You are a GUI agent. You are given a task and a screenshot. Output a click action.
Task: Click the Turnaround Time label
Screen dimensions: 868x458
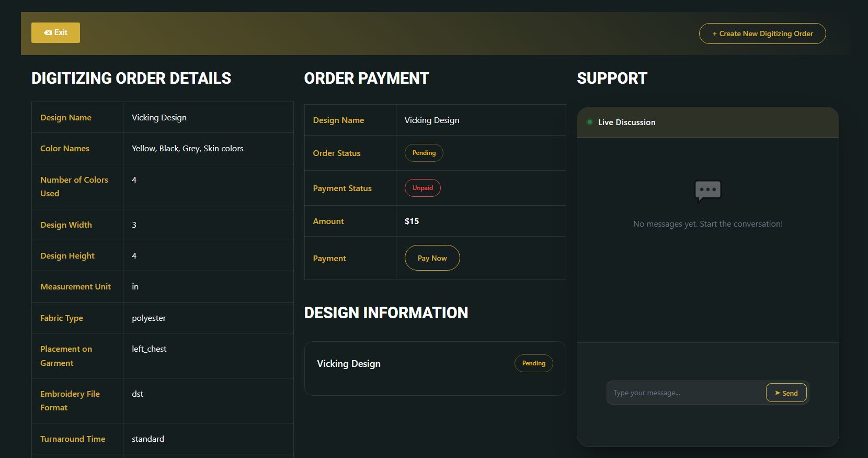(73, 439)
